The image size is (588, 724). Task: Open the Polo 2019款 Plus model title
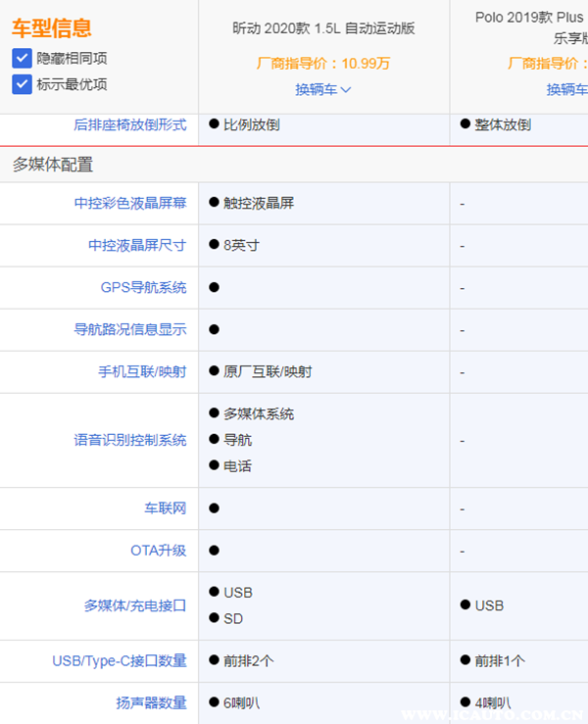pos(530,18)
